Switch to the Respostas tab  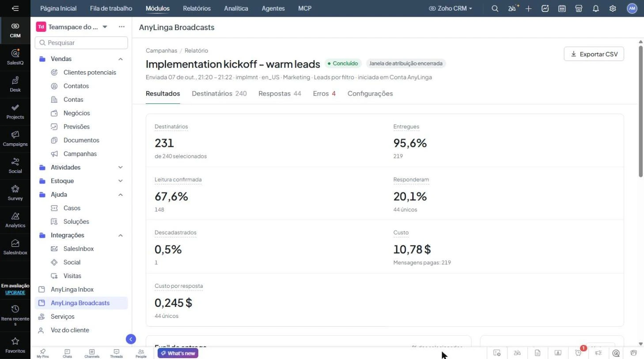click(280, 94)
